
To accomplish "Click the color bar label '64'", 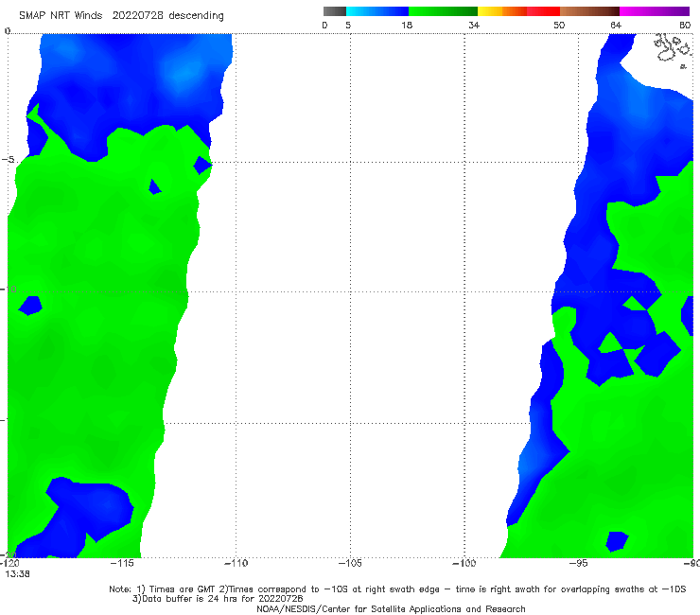I will tap(616, 26).
